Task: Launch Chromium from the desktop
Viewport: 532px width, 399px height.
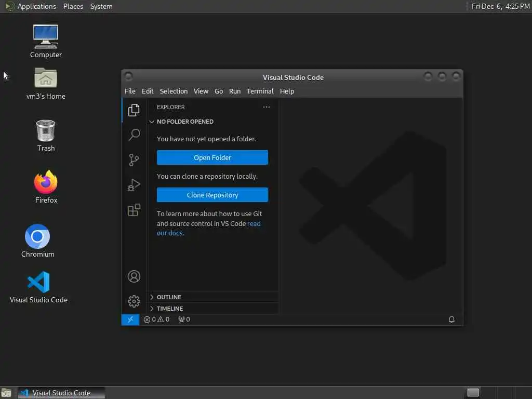Action: (37, 241)
